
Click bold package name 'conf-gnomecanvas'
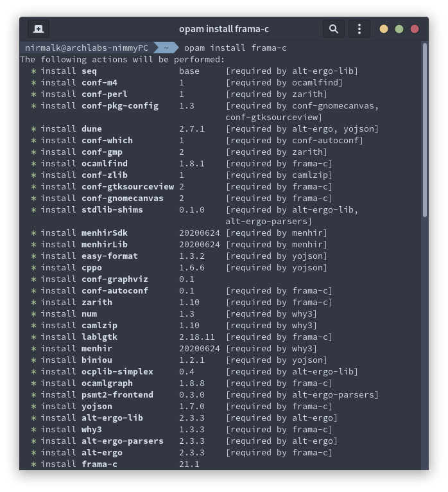[x=123, y=198]
